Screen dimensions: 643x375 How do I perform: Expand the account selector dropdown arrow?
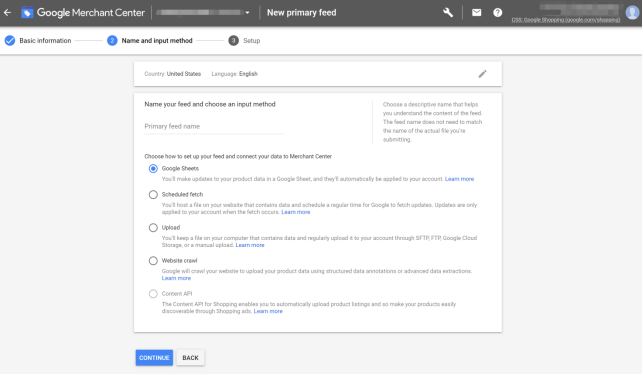pyautogui.click(x=247, y=13)
